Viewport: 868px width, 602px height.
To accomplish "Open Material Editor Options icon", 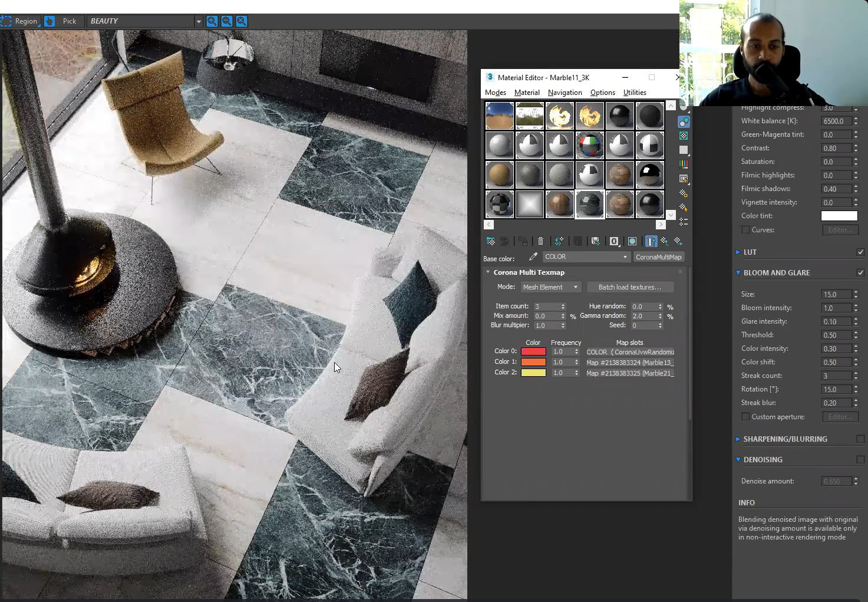I will point(684,193).
